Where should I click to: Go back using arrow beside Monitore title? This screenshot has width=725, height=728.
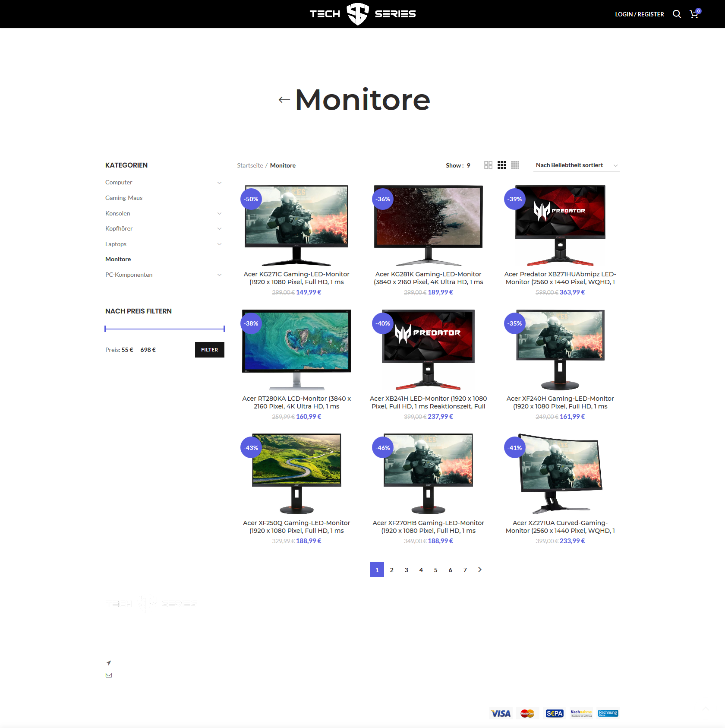coord(284,100)
